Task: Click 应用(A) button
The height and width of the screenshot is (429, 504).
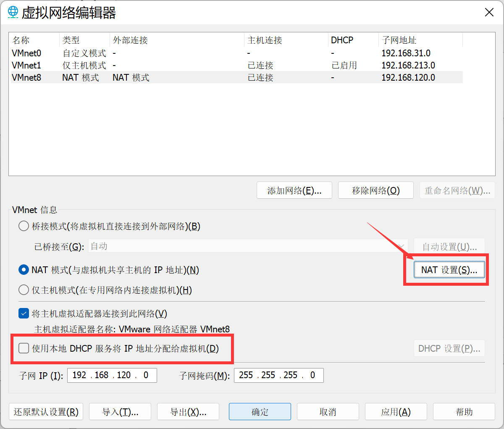Action: tap(396, 412)
